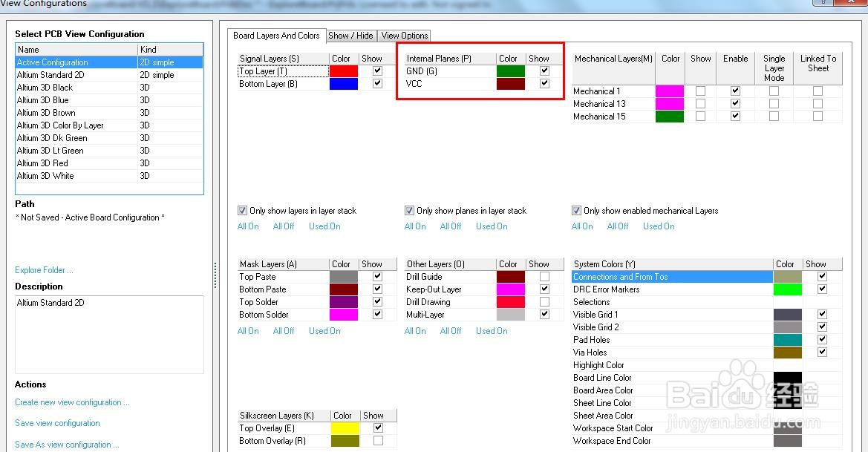Select Altium 3D Dk Green configuration
Screen dimensions: 868x452
(110, 138)
